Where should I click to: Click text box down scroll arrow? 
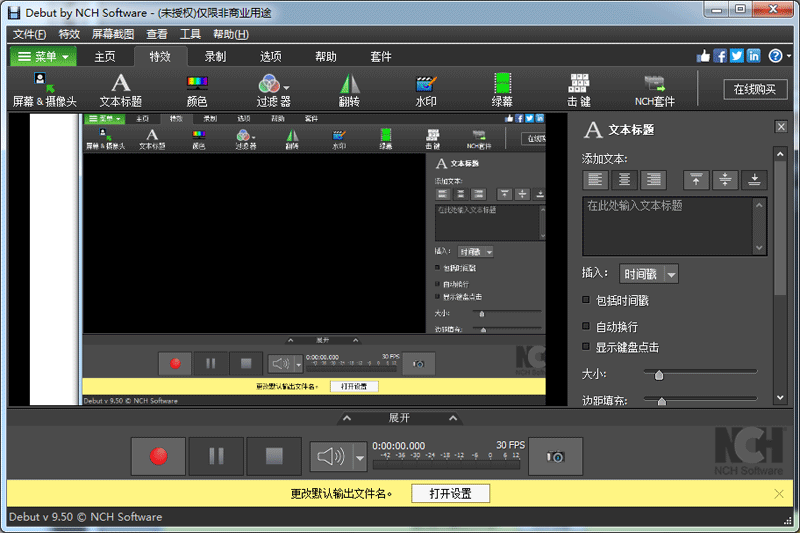click(759, 248)
